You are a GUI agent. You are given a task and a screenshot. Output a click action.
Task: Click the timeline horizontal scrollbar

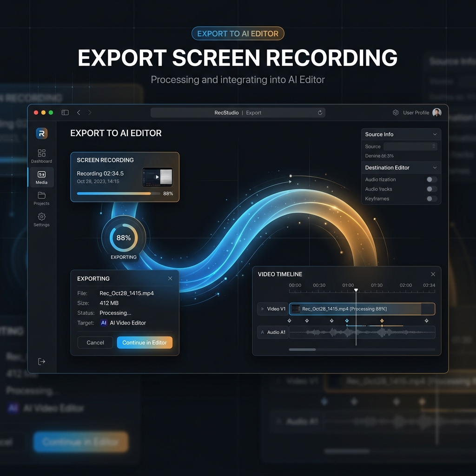click(x=302, y=350)
